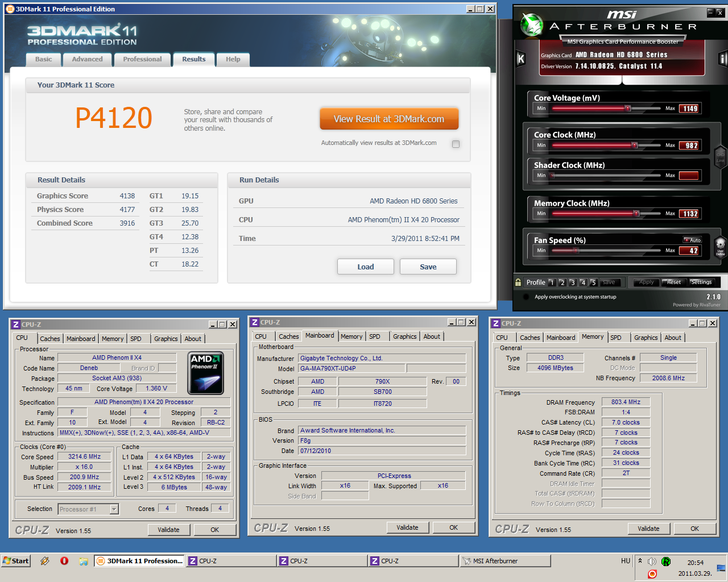Toggle apply overclocking at system startup
The height and width of the screenshot is (582, 728).
(x=526, y=297)
